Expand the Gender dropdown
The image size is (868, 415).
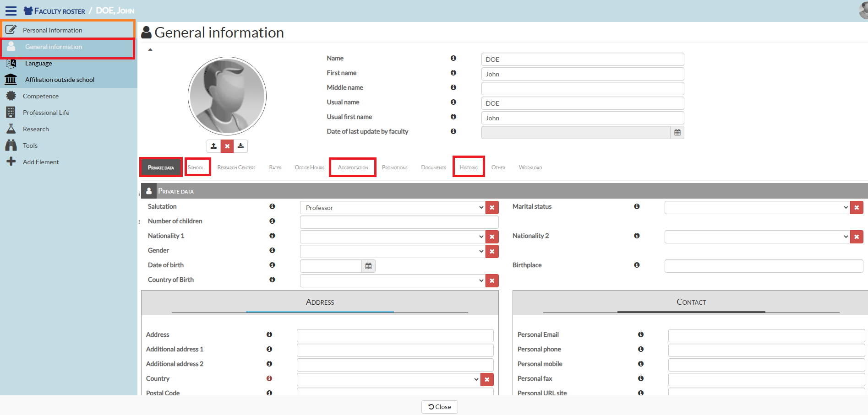point(392,251)
